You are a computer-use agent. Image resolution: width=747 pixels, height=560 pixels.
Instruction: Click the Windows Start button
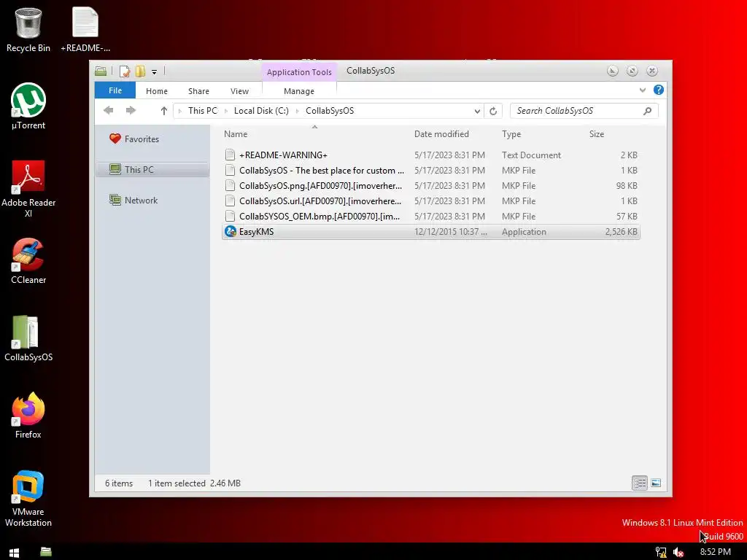15,552
